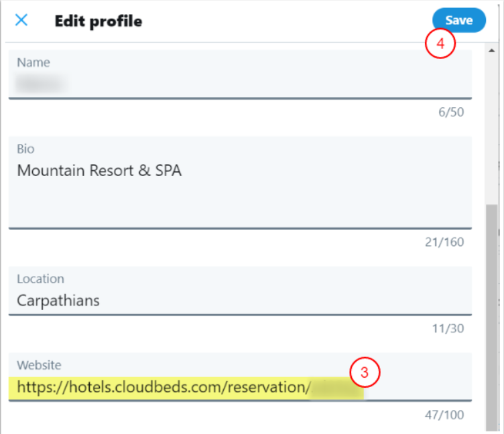Click empty space inside the Bio box
This screenshot has height=434, width=504.
pos(268,204)
